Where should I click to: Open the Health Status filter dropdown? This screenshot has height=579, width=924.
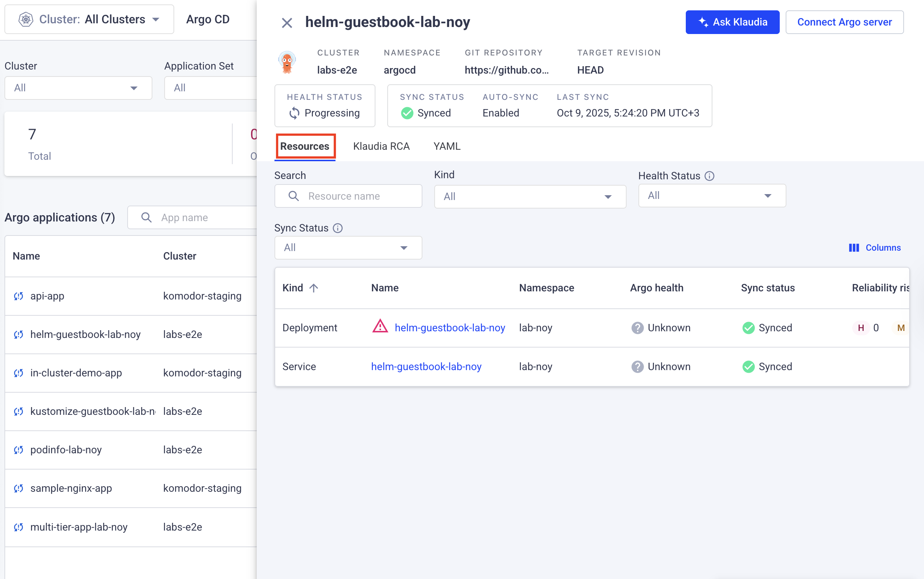[712, 196]
